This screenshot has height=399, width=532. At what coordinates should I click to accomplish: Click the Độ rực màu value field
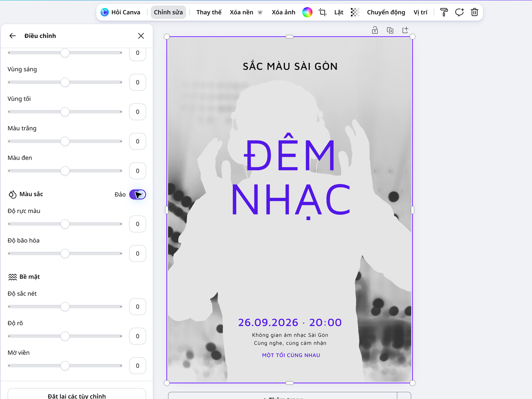(x=138, y=224)
